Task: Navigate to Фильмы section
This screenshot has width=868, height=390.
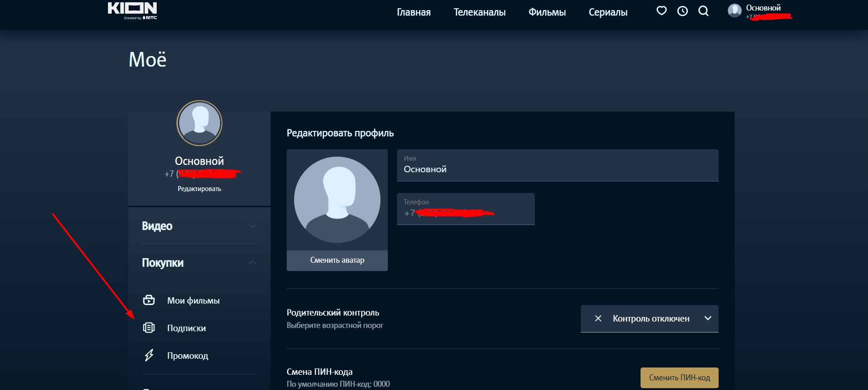Action: [x=547, y=12]
